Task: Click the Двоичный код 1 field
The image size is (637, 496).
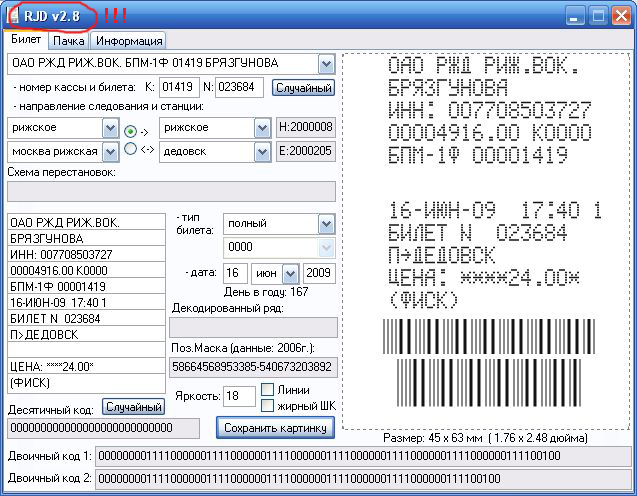Action: click(363, 456)
